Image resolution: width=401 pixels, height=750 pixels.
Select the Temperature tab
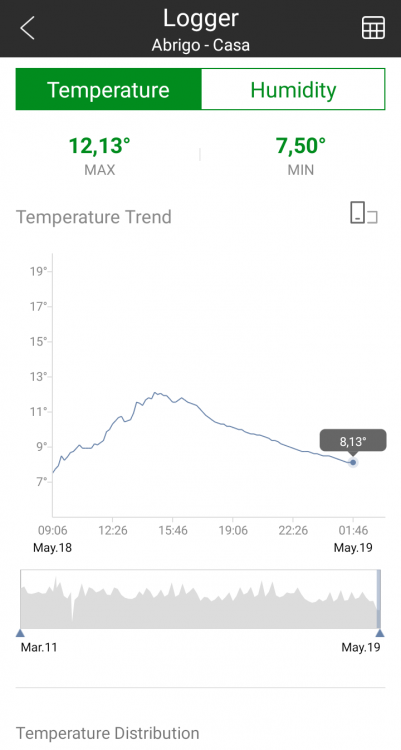tap(109, 89)
